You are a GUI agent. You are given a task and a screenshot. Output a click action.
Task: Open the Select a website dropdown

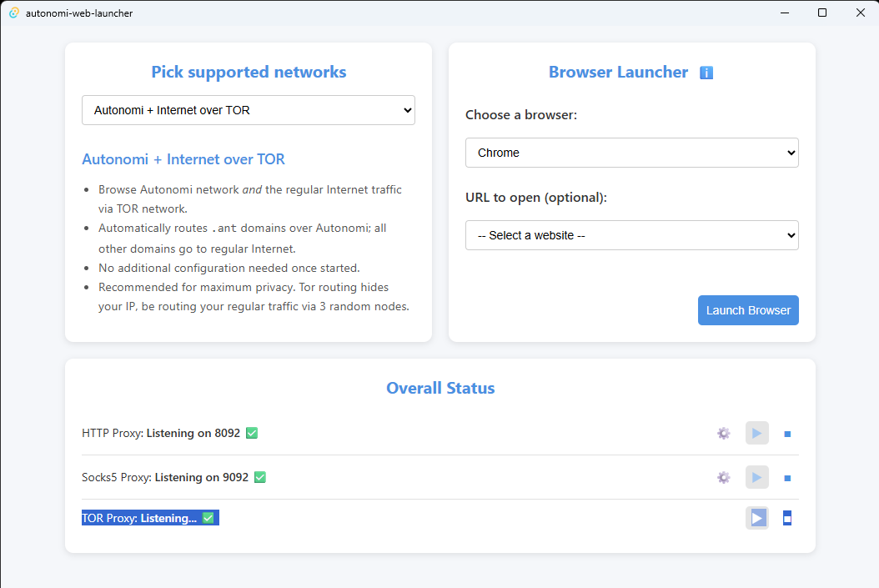click(x=632, y=235)
